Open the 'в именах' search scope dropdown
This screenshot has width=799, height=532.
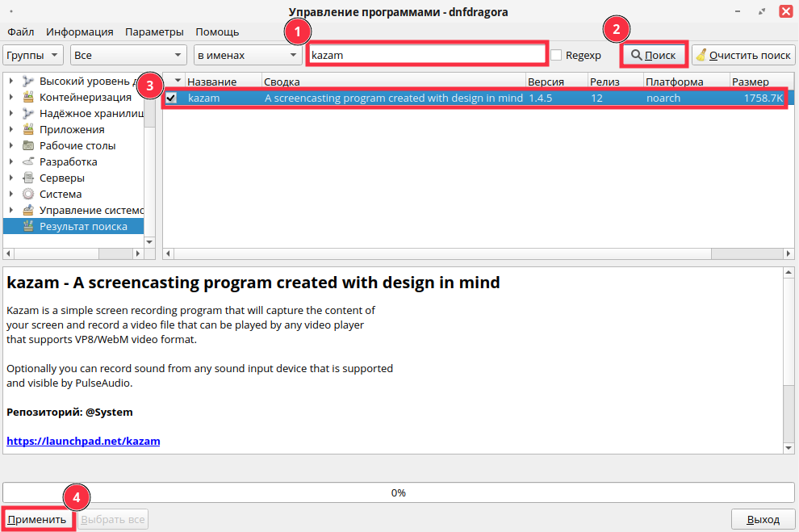click(248, 55)
